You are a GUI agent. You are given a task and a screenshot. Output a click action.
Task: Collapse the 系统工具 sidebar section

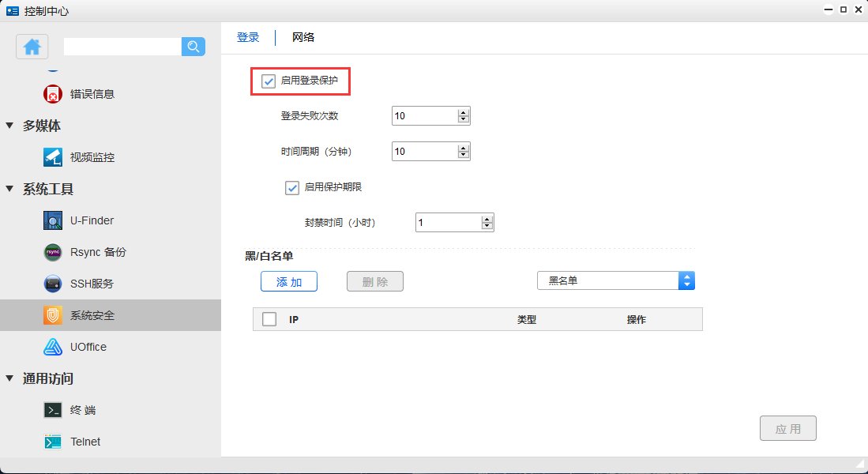coord(10,189)
